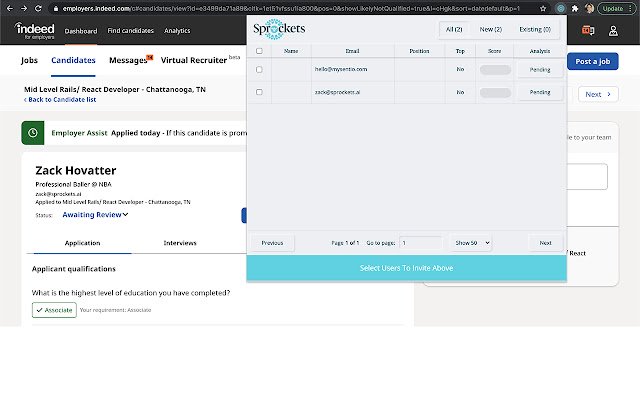Open the Sprockets extension icon in toolbar
Viewport: 640px width, 400px height.
coord(561,8)
